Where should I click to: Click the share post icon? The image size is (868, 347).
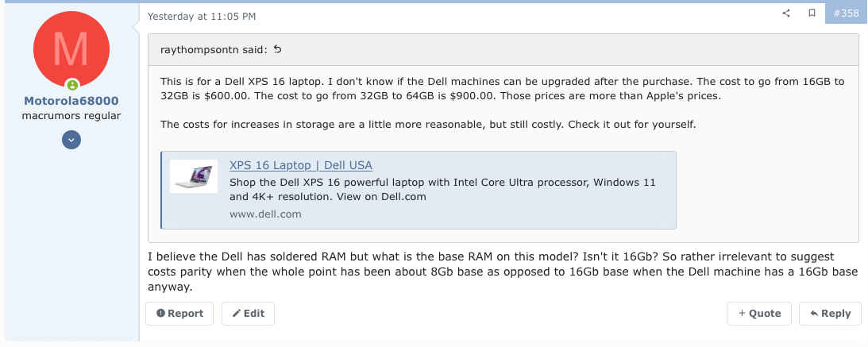tap(786, 13)
